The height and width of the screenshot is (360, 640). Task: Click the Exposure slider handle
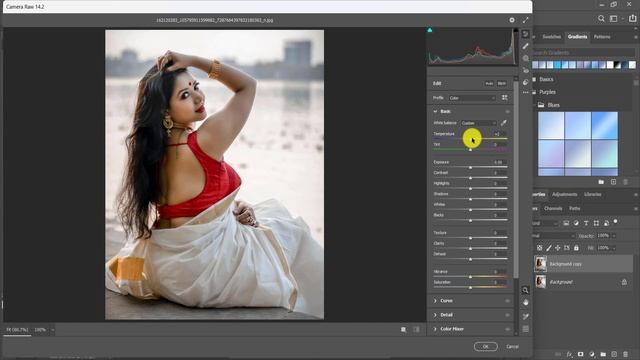point(470,168)
